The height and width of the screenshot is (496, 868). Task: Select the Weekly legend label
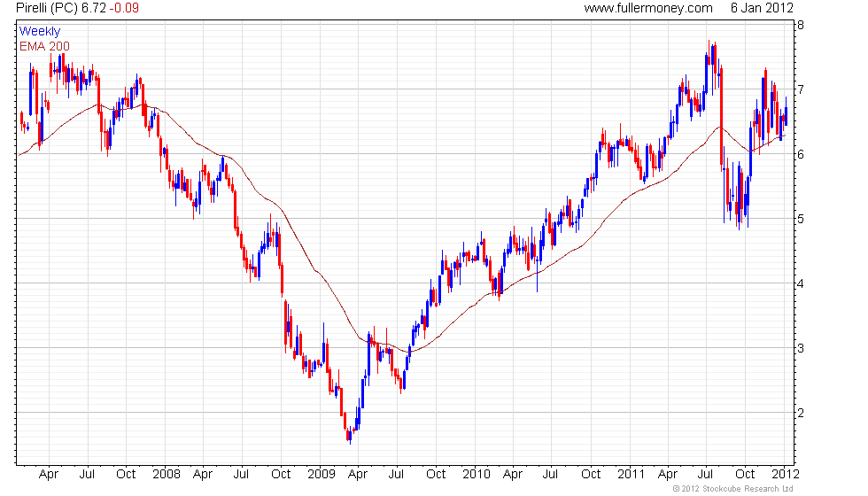click(x=40, y=32)
